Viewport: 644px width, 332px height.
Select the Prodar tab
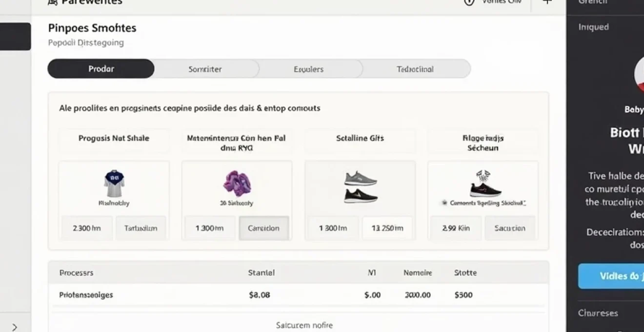tap(101, 69)
